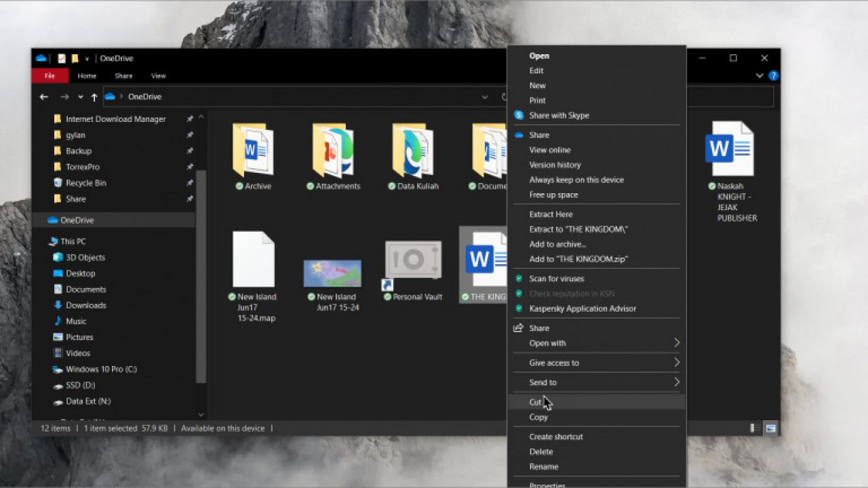Open the Data Kuliah folder
This screenshot has width=868, height=488.
point(413,151)
